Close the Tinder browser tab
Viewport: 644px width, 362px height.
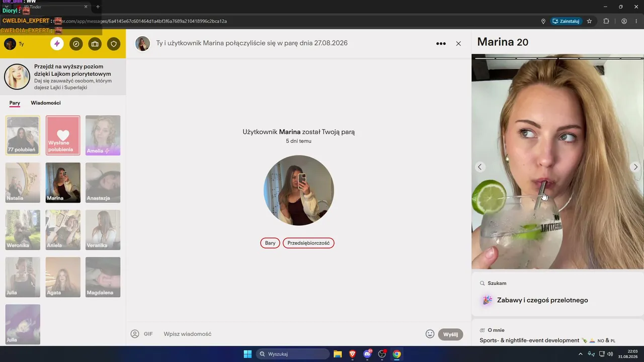pyautogui.click(x=86, y=7)
